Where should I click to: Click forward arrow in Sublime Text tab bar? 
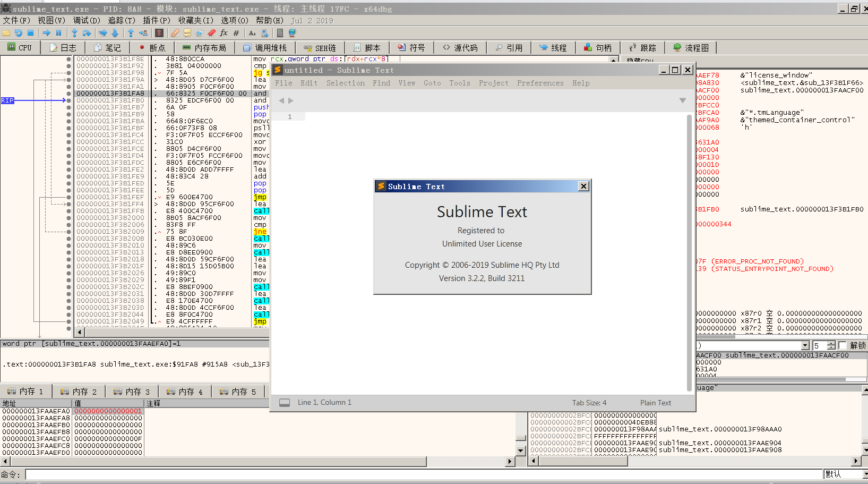[x=291, y=100]
